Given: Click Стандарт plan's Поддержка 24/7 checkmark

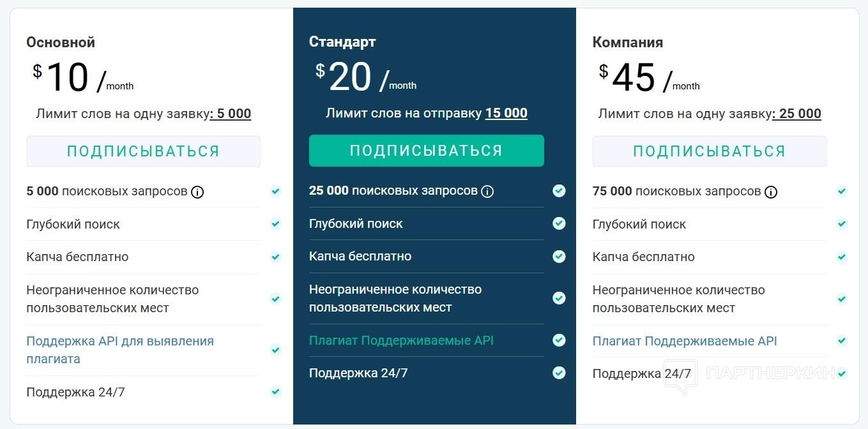Looking at the screenshot, I should (x=559, y=373).
